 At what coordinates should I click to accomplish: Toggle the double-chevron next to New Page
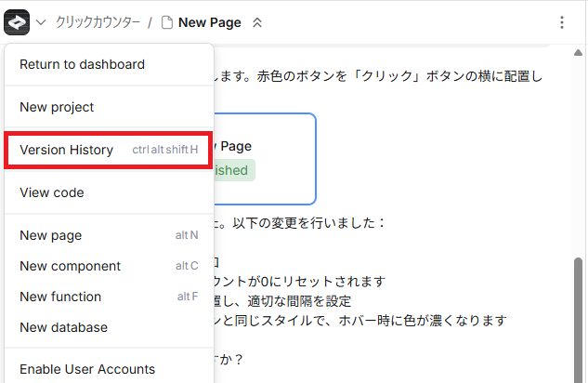[257, 22]
